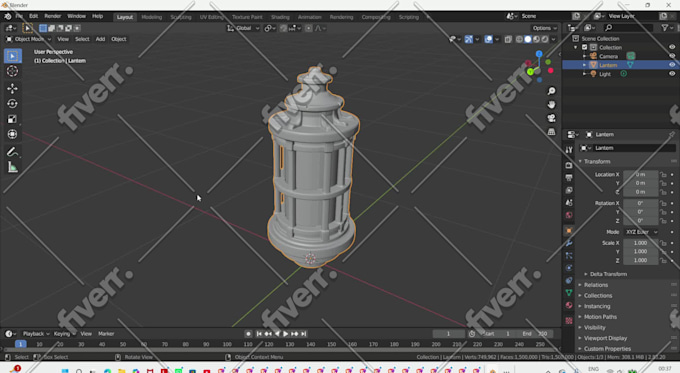Image resolution: width=680 pixels, height=373 pixels.
Task: Click the Blender logo icon
Action: pyautogui.click(x=7, y=16)
